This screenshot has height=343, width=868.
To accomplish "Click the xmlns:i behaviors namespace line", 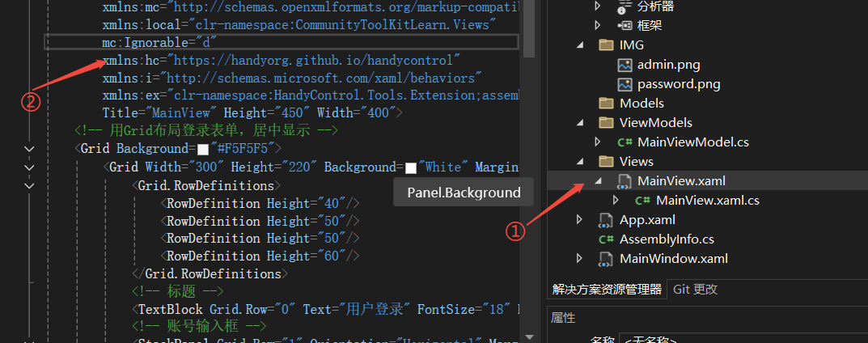I will pos(292,77).
